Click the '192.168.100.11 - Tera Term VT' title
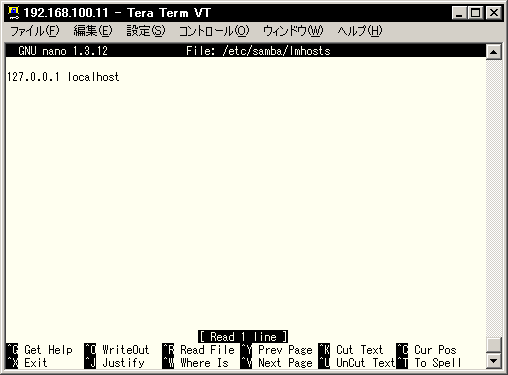The image size is (508, 375). click(x=117, y=13)
